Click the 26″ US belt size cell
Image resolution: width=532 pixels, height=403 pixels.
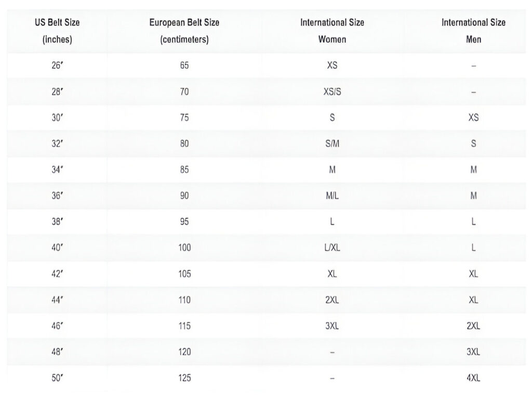click(57, 66)
